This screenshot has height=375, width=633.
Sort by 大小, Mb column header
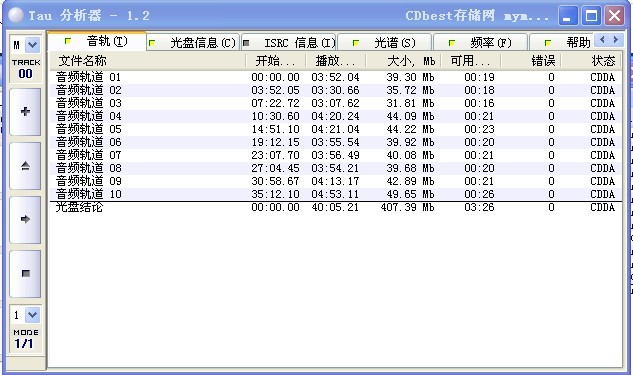click(403, 61)
